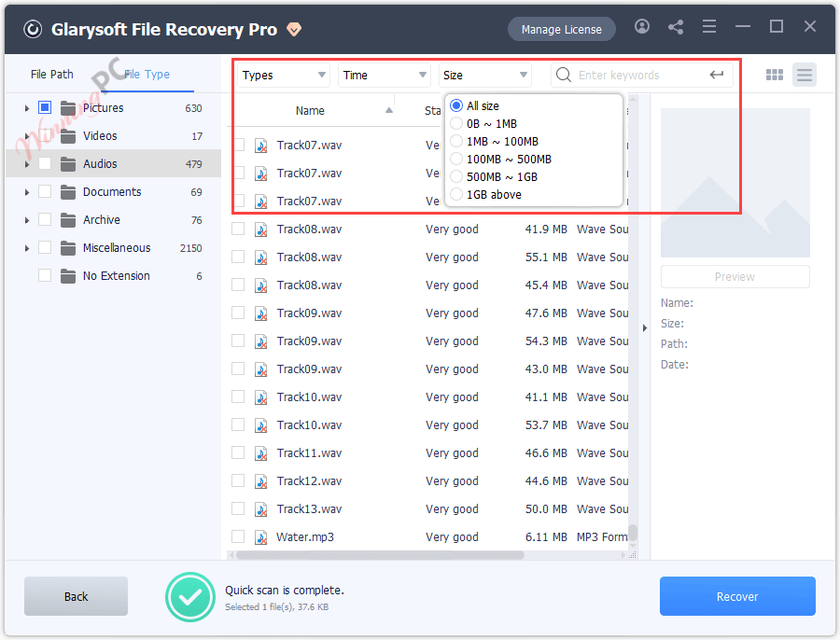Select the 0B ~ 1MB size filter
The height and width of the screenshot is (640, 840).
456,124
